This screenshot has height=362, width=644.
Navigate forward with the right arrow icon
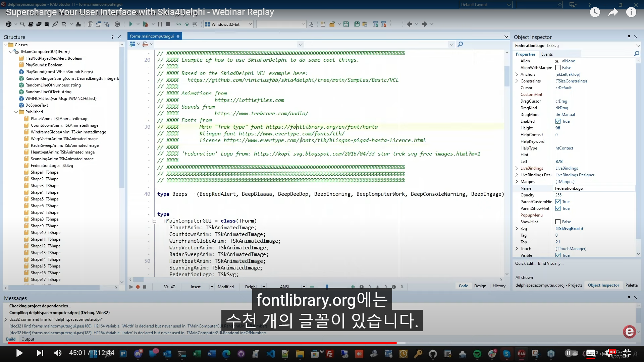(424, 24)
